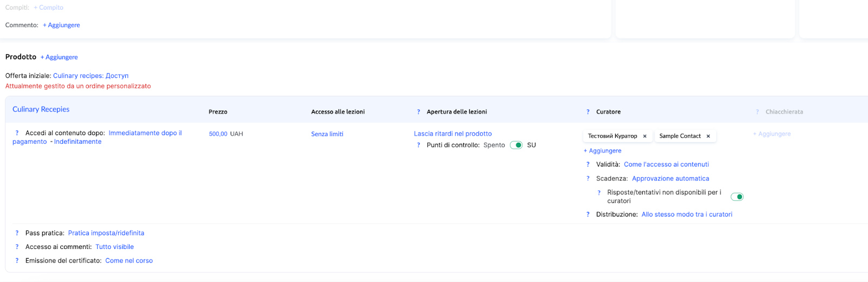868x282 pixels.
Task: Change Distribuzione Allo stesso modo tra i curatori
Action: [686, 215]
